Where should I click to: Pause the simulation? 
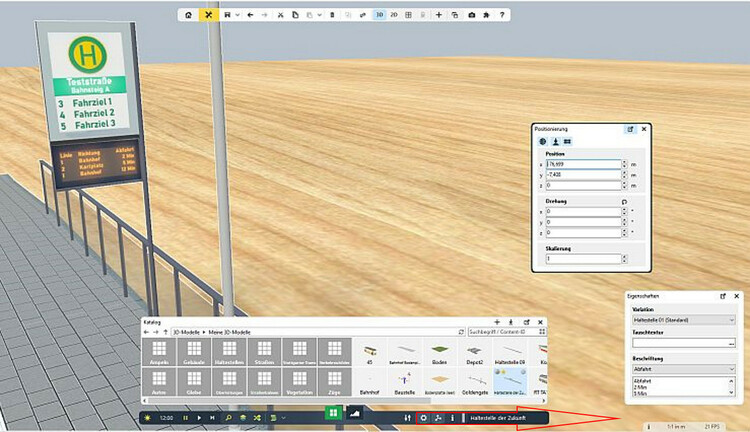point(185,416)
